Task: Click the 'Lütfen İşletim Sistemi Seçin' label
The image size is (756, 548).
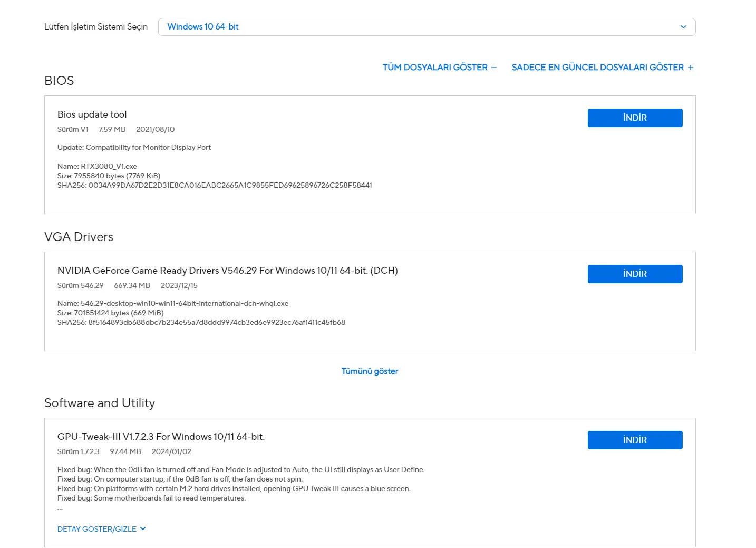Action: click(x=96, y=27)
